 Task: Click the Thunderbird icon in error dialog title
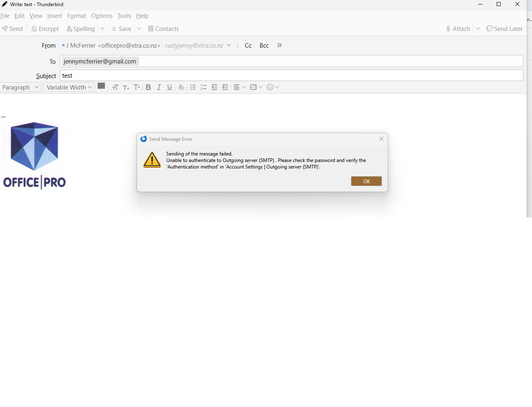pyautogui.click(x=144, y=139)
